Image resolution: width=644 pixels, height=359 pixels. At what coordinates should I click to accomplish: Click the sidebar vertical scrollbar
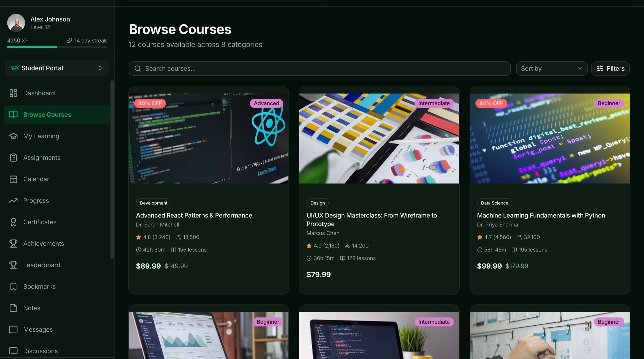pos(112,170)
